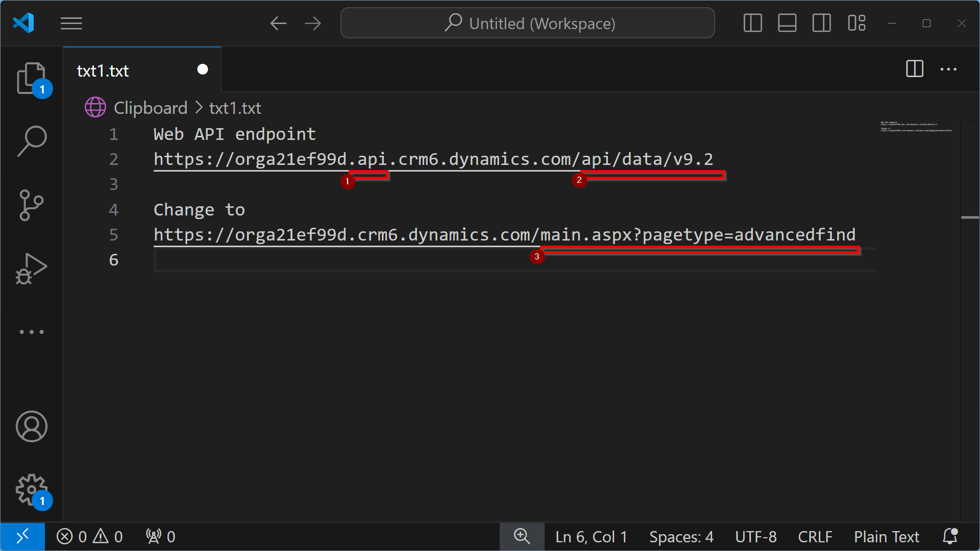Click the advancedfind URL on line 5

(x=504, y=235)
